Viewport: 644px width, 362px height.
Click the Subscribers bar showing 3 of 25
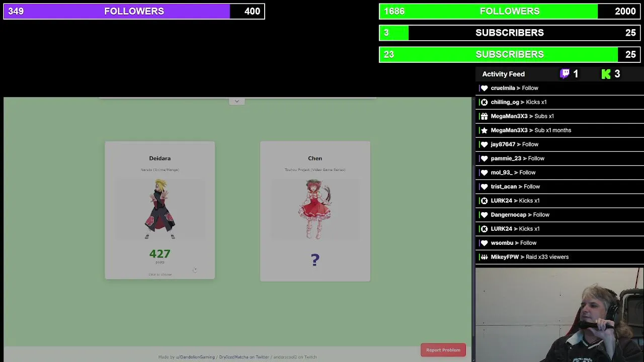click(x=510, y=33)
